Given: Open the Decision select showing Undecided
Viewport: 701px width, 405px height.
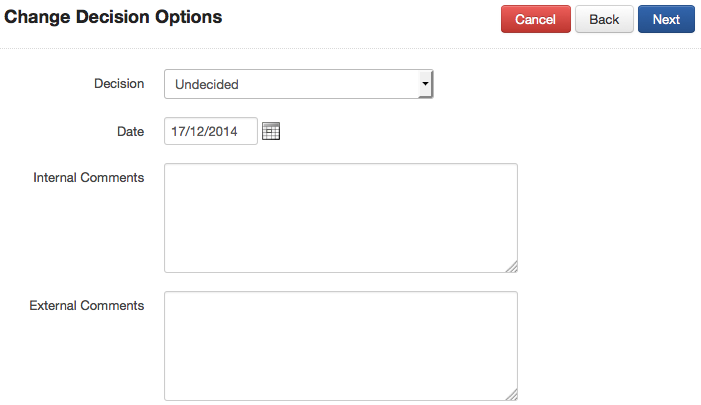Looking at the screenshot, I should coord(297,85).
